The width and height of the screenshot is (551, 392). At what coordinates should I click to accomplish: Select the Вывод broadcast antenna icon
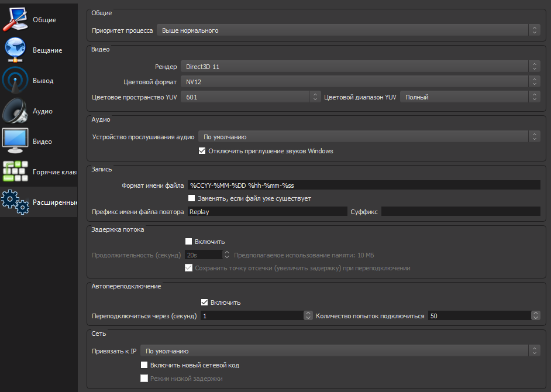click(15, 80)
